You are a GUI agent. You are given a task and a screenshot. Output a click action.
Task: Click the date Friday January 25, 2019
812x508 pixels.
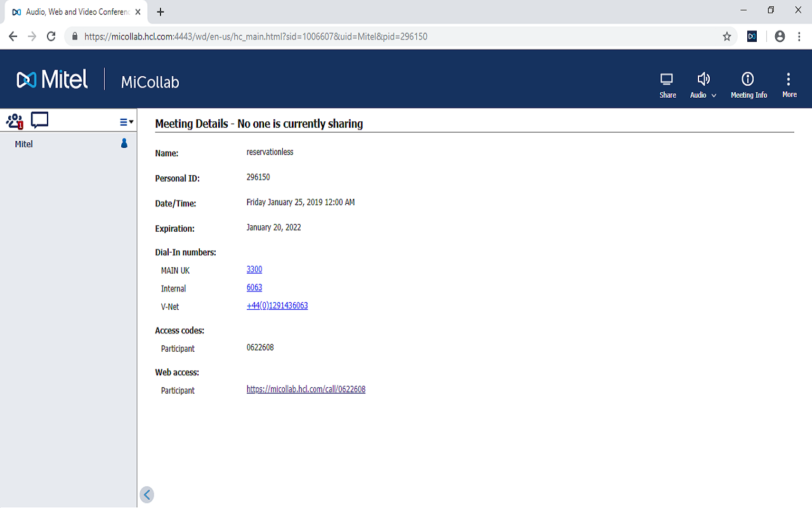pyautogui.click(x=301, y=202)
